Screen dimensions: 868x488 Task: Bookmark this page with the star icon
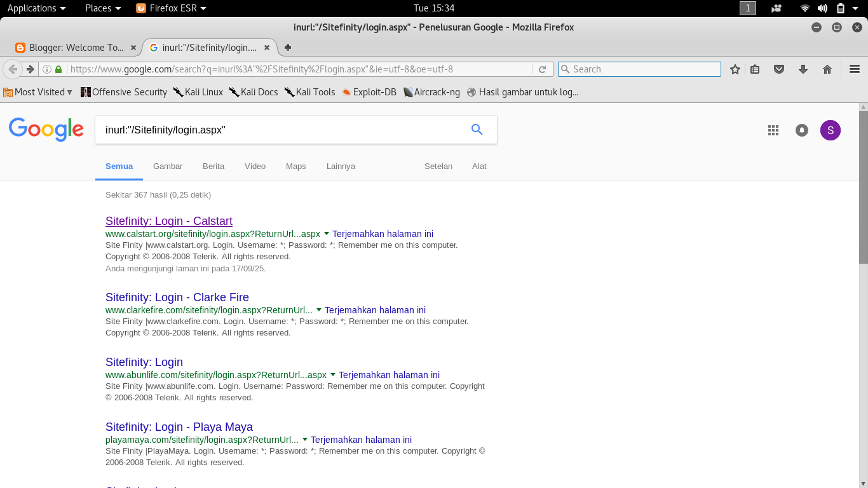point(735,69)
